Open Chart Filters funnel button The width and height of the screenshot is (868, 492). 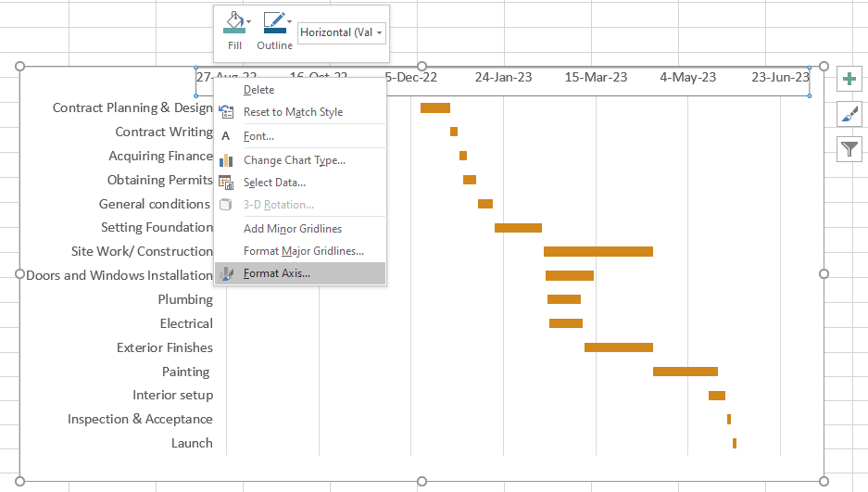(x=849, y=148)
